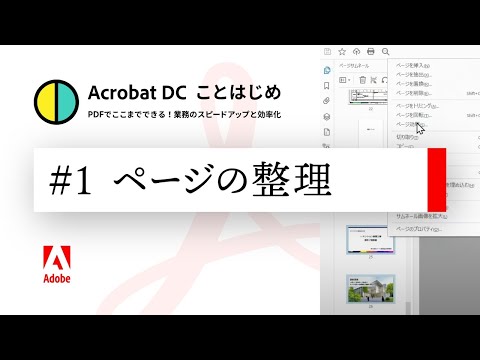Choose ページを回転 from the context menu
The image size is (480, 360).
click(413, 115)
